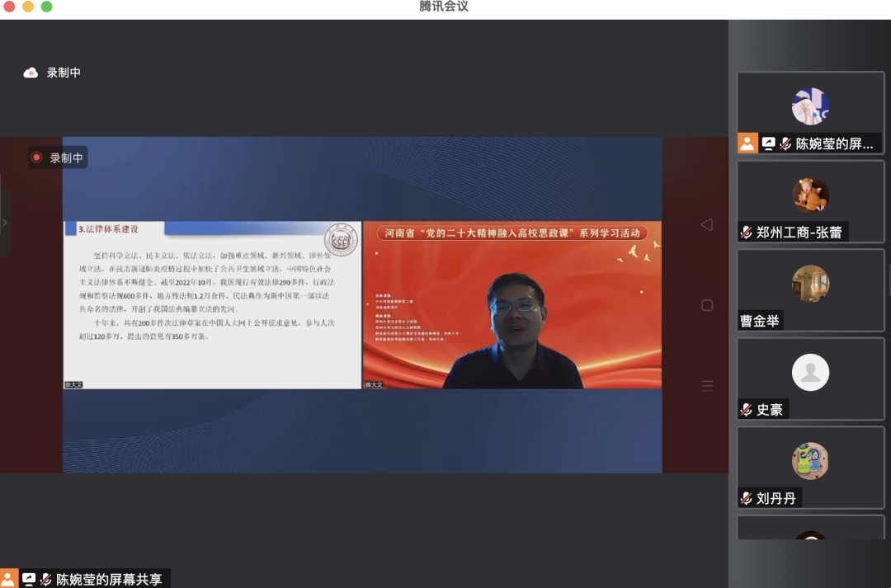This screenshot has height=588, width=891.
Task: Click the name 刘丹丹
Action: coord(775,498)
